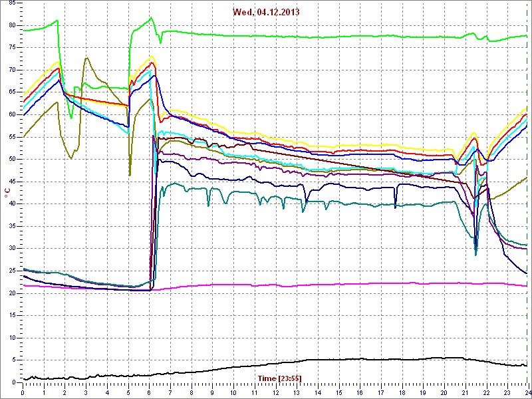The image size is (532, 399).
Task: Click hour 6 on the time axis
Action: [x=149, y=392]
